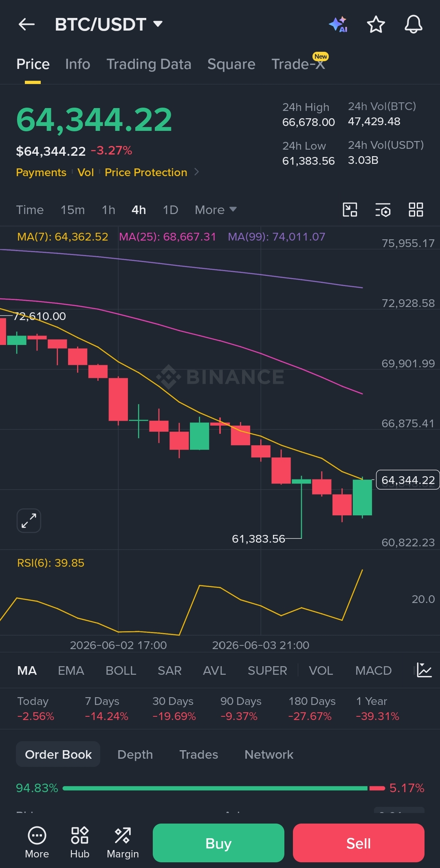440x868 pixels.
Task: Tap the 7 Days -14.24% performance
Action: [106, 709]
